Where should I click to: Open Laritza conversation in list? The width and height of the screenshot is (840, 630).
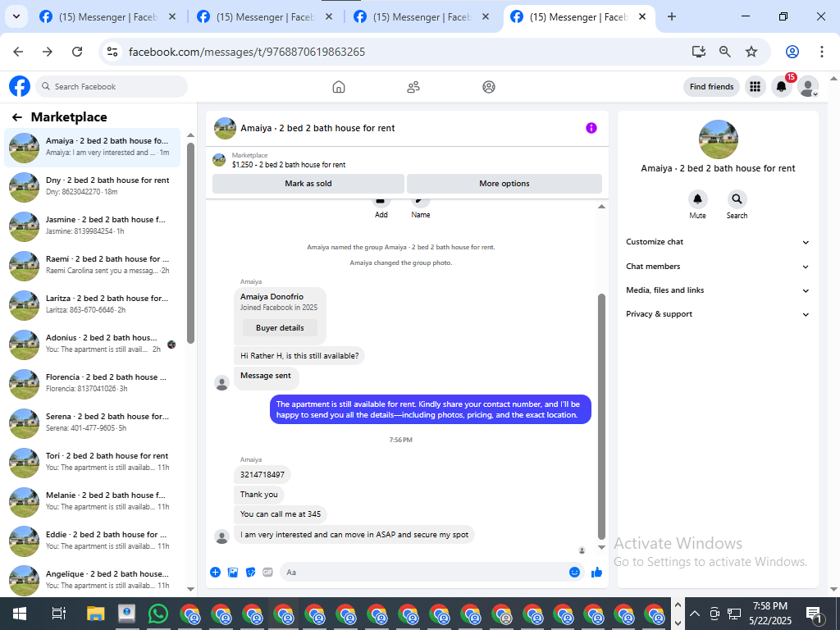(x=92, y=304)
